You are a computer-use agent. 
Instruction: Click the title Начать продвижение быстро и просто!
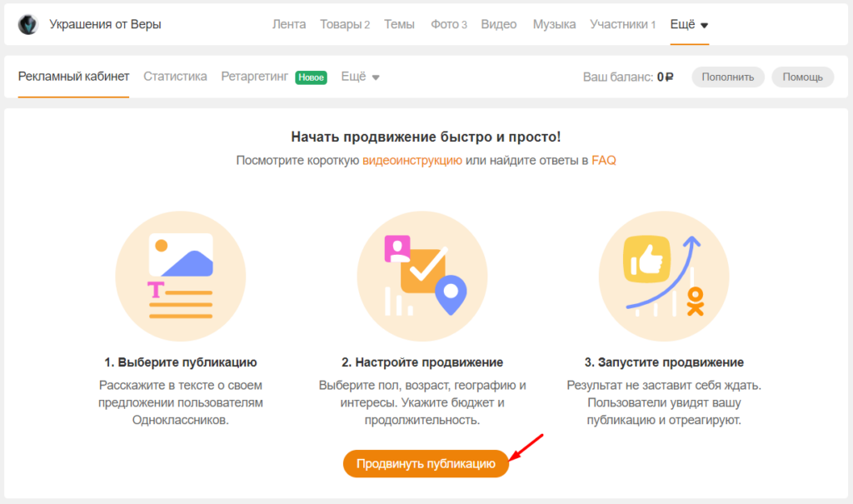(426, 137)
